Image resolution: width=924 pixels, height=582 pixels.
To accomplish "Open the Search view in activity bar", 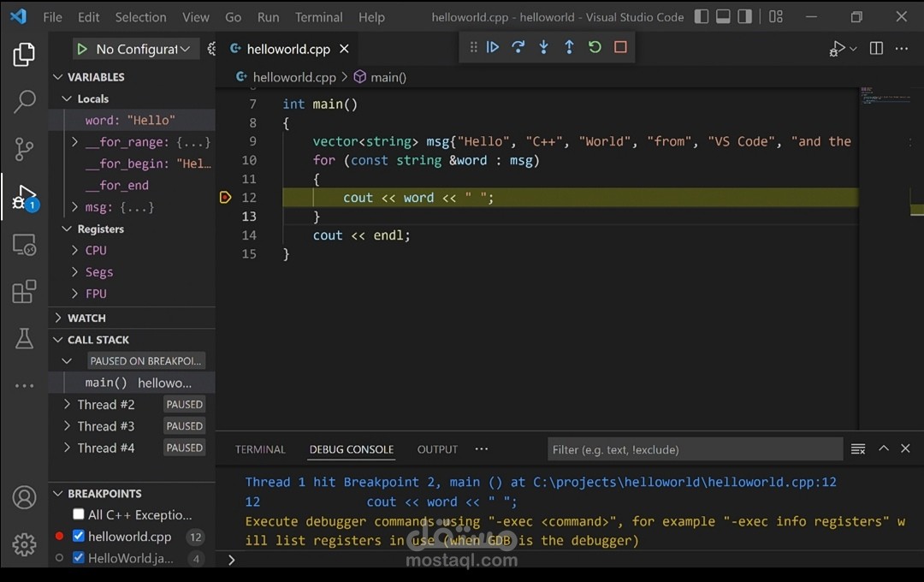I will (x=24, y=101).
